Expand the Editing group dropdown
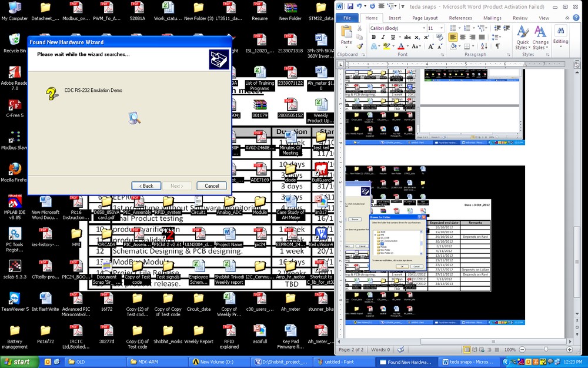The image size is (588, 368). (560, 35)
